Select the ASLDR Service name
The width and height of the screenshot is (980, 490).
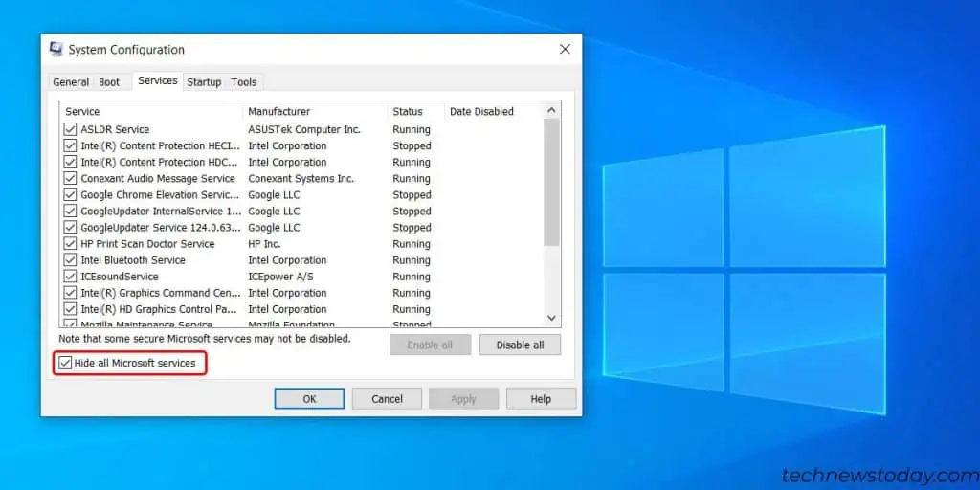tap(115, 129)
